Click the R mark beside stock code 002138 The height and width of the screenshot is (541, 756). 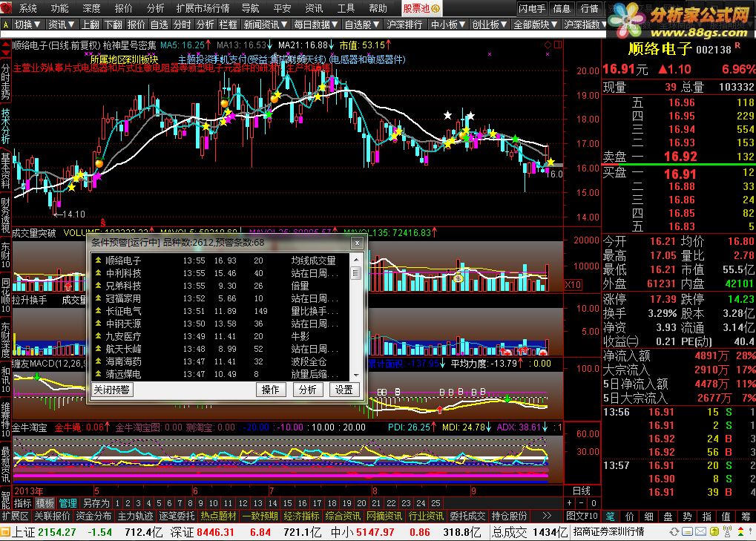click(737, 46)
